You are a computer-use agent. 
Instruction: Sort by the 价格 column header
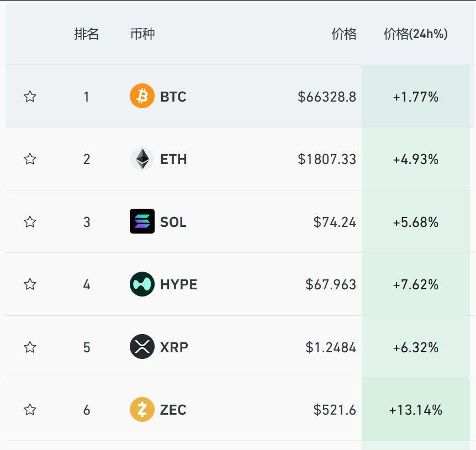(x=344, y=34)
